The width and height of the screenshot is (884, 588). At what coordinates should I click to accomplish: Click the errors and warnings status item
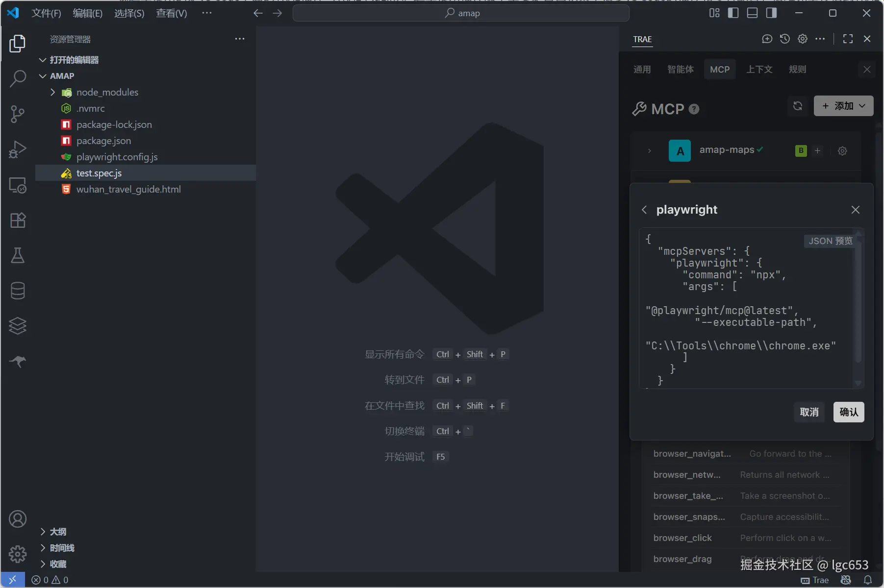(50, 580)
